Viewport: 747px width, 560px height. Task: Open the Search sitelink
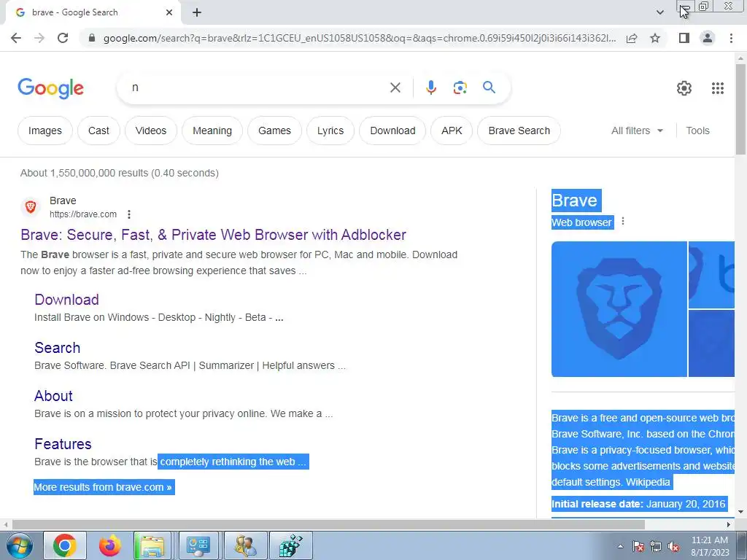(x=57, y=348)
